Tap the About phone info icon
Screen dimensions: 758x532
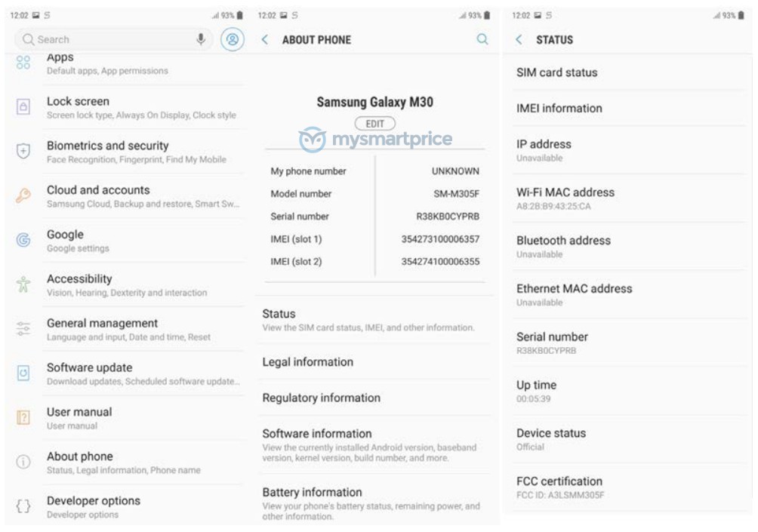23,462
